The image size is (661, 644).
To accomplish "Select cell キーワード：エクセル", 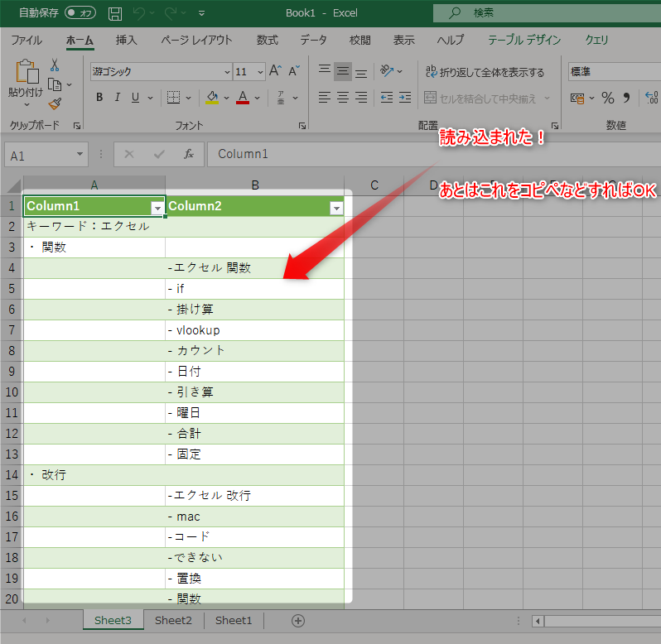I will (94, 227).
